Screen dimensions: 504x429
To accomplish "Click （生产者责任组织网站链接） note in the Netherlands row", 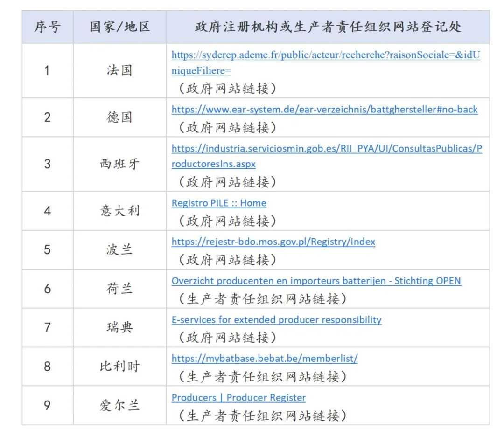I will tap(263, 299).
